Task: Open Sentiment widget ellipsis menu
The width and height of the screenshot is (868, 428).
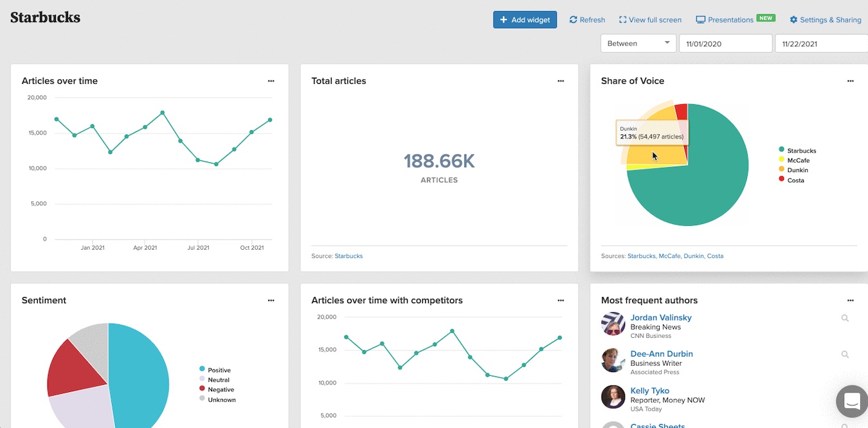Action: tap(271, 301)
